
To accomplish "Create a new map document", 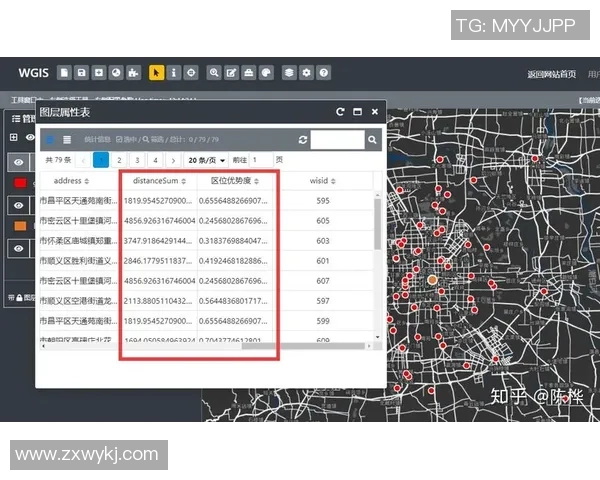I will tap(64, 73).
